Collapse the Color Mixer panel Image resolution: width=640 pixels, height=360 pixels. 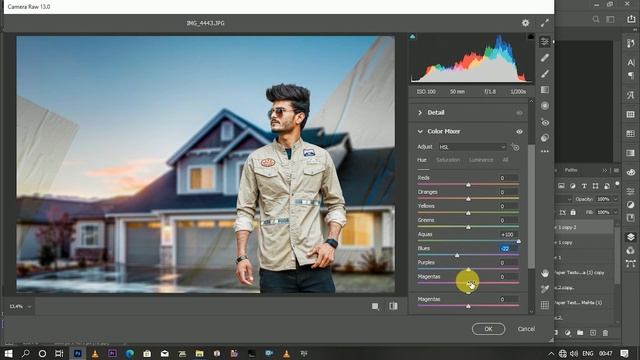420,131
